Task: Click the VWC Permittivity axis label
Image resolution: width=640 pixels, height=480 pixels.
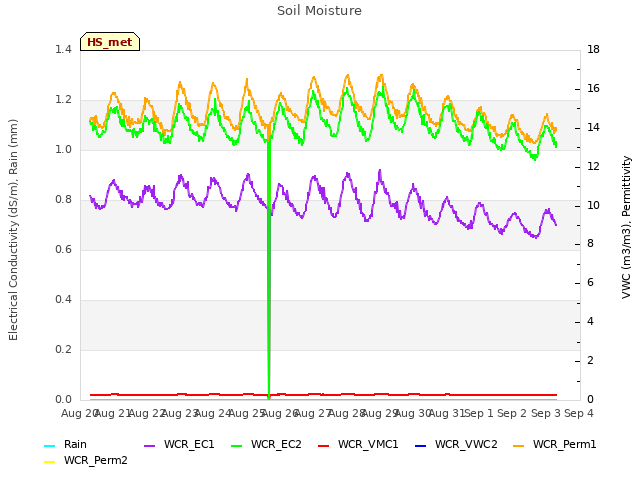Action: (x=627, y=227)
